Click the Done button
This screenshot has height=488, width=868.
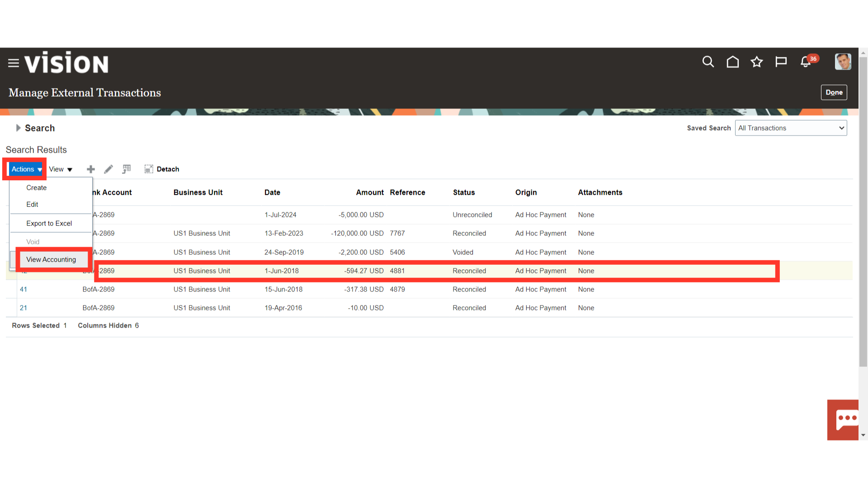click(834, 92)
